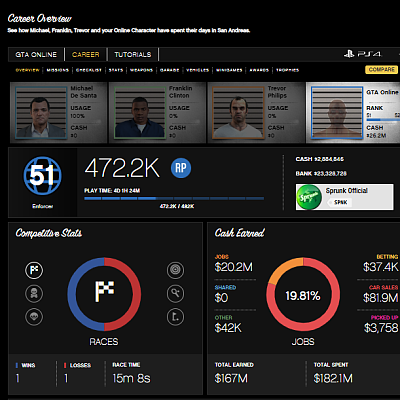Screen dimensions: 400x400
Task: Click the RP progress bar
Action: point(174,198)
